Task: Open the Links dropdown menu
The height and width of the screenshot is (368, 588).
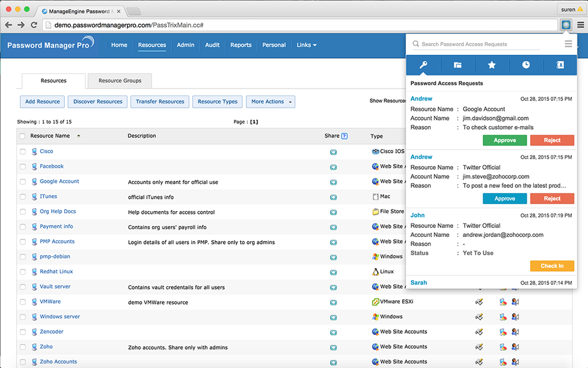Action: [x=306, y=45]
